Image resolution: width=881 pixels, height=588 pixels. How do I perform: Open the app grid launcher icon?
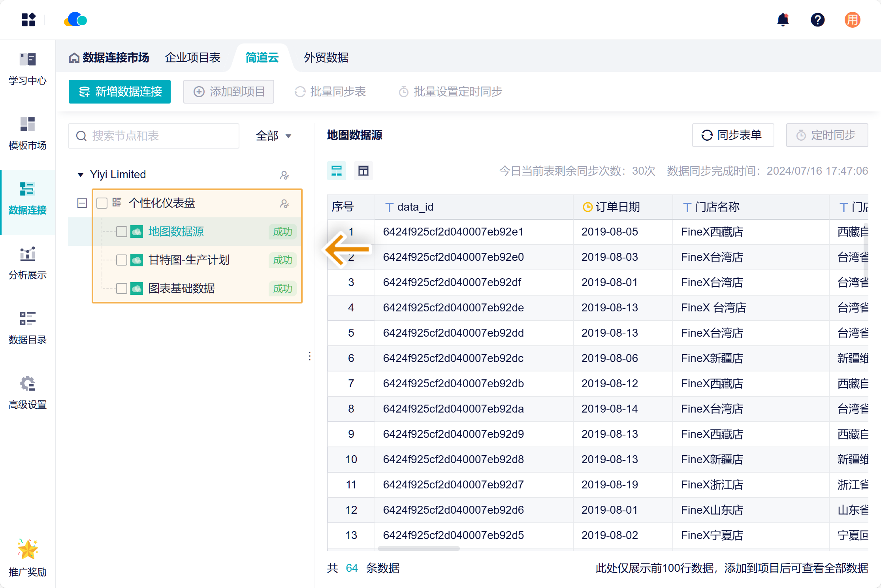click(28, 20)
